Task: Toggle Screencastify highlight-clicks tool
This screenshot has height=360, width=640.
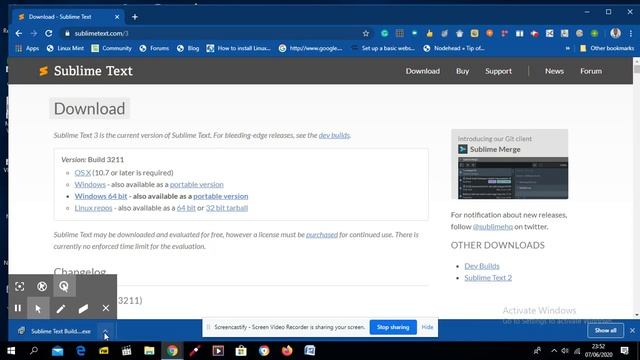Action: [64, 286]
